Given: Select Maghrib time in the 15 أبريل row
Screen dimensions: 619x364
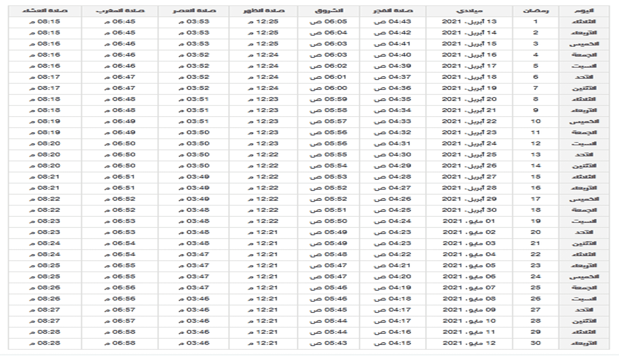Looking at the screenshot, I should (x=120, y=44).
